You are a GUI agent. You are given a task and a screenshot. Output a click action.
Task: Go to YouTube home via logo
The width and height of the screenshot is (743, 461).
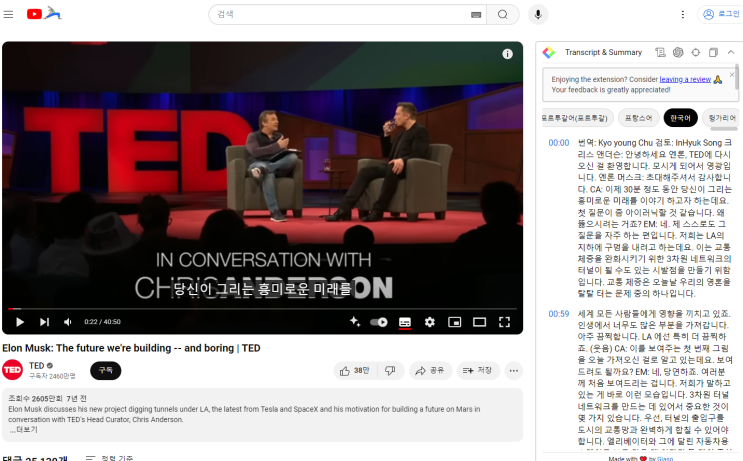[44, 14]
